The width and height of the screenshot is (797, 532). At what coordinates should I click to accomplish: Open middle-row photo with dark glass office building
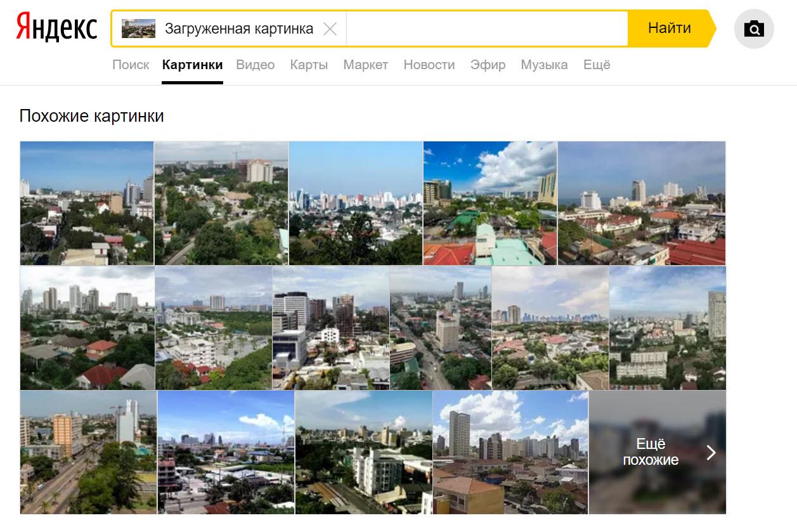click(x=331, y=328)
